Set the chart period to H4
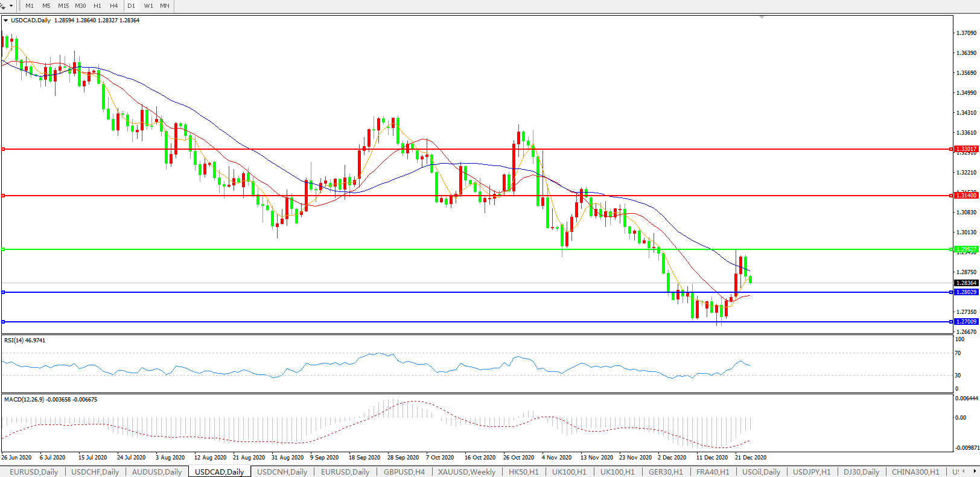This screenshot has width=980, height=477. click(114, 5)
